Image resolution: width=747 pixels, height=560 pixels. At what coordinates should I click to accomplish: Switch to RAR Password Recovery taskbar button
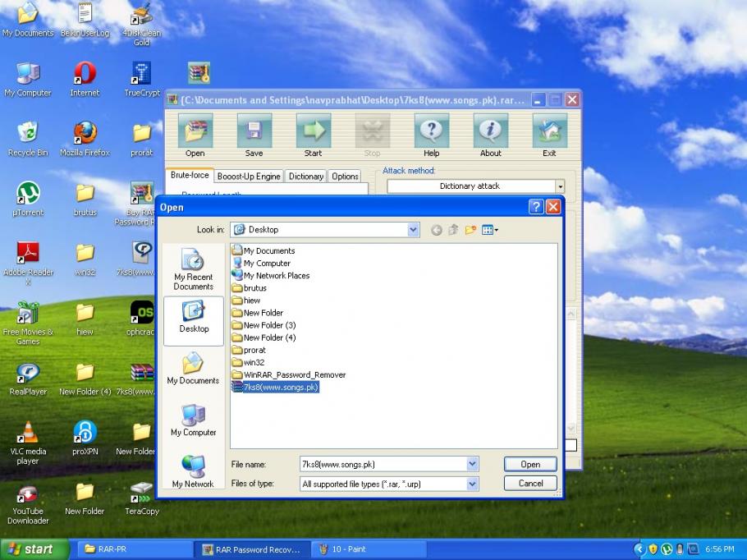(253, 549)
